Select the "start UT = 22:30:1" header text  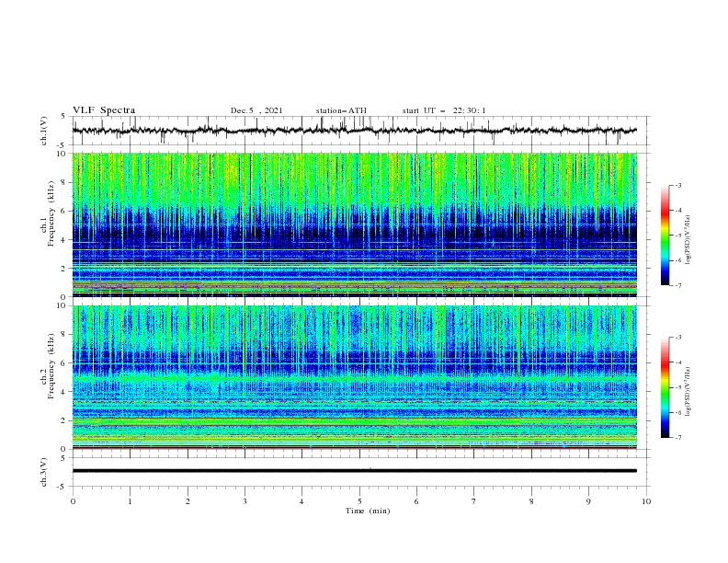[x=444, y=110]
